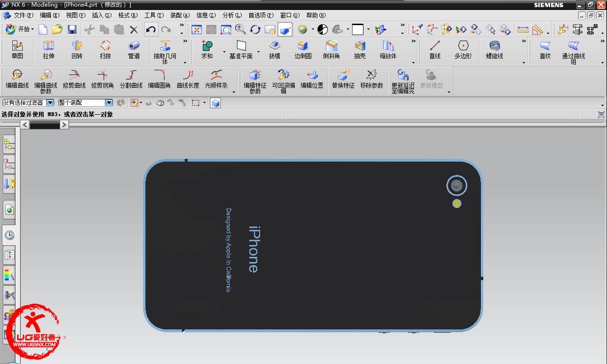The image size is (607, 364).
Task: Click the Save file icon
Action: [72, 29]
